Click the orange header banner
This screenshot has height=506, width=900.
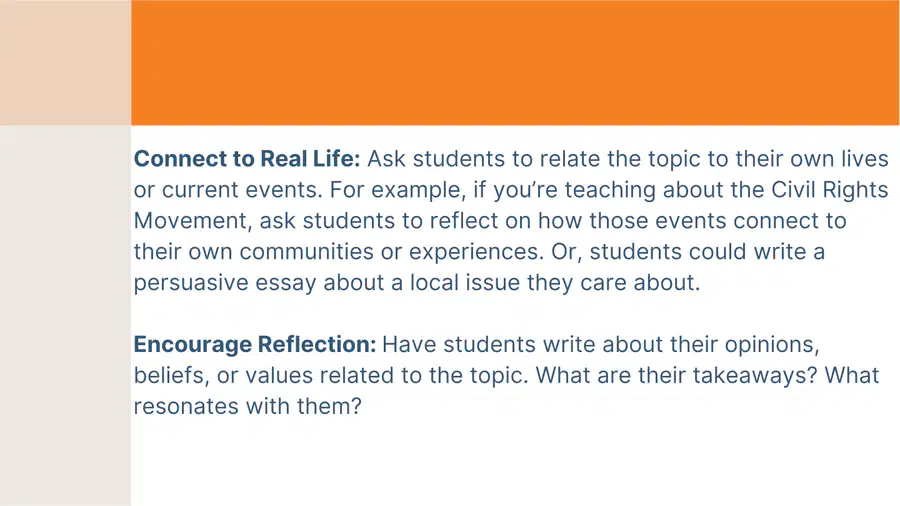coord(515,63)
